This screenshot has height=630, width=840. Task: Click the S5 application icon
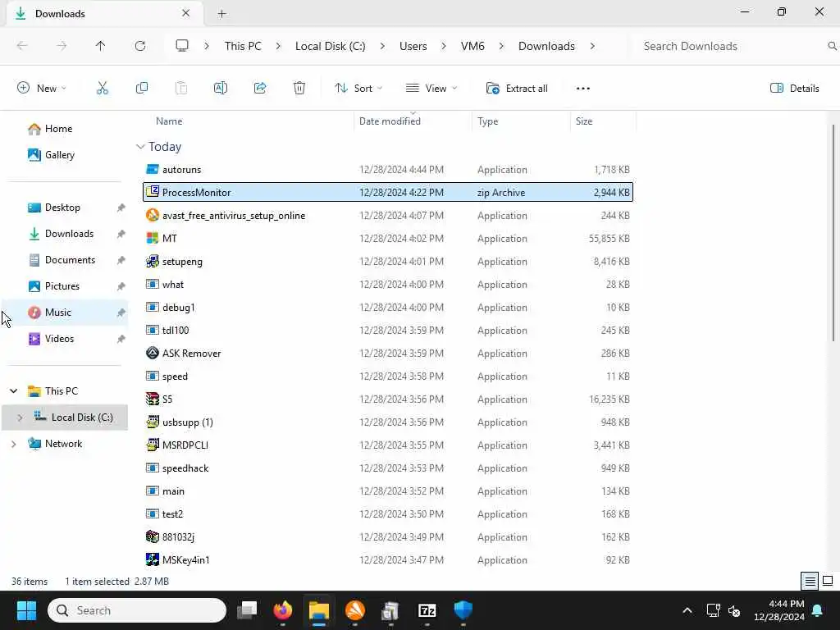153,399
